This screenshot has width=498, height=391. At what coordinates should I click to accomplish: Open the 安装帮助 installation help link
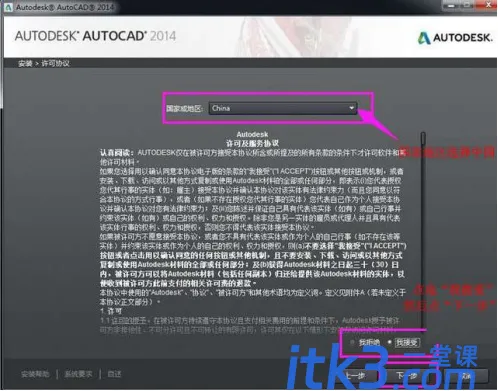click(35, 374)
